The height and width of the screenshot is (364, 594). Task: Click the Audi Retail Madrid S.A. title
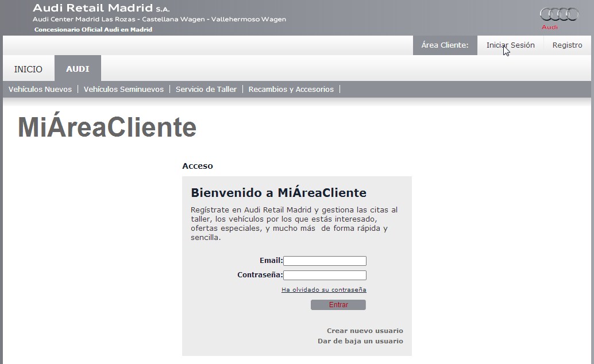[x=101, y=8]
